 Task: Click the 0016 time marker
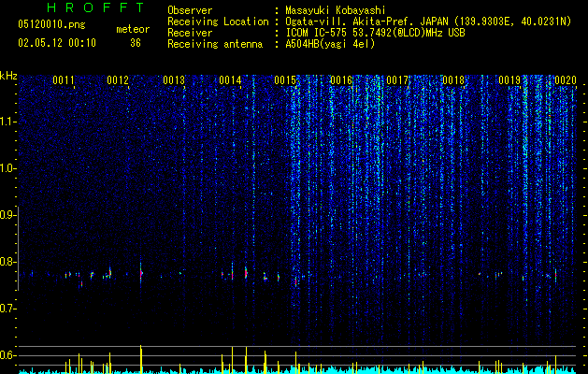click(x=341, y=80)
